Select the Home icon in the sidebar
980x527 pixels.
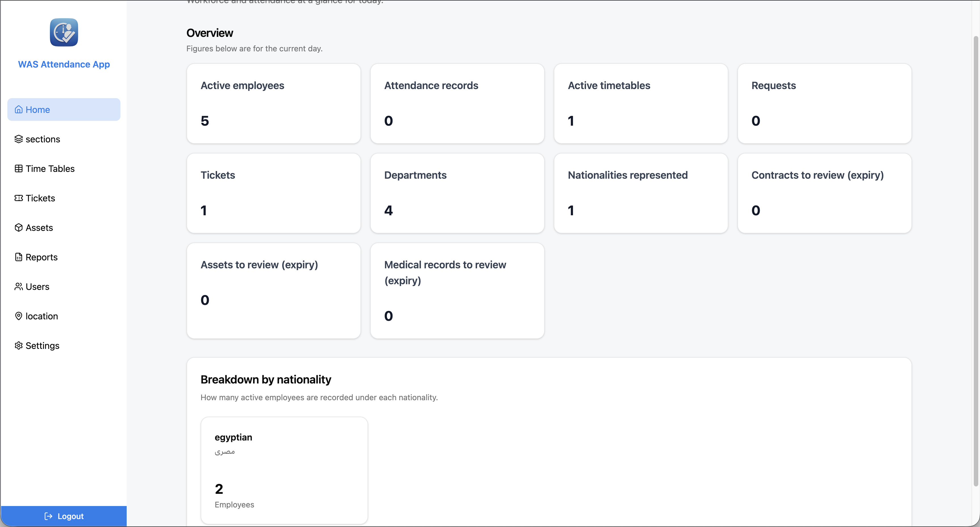pyautogui.click(x=19, y=109)
